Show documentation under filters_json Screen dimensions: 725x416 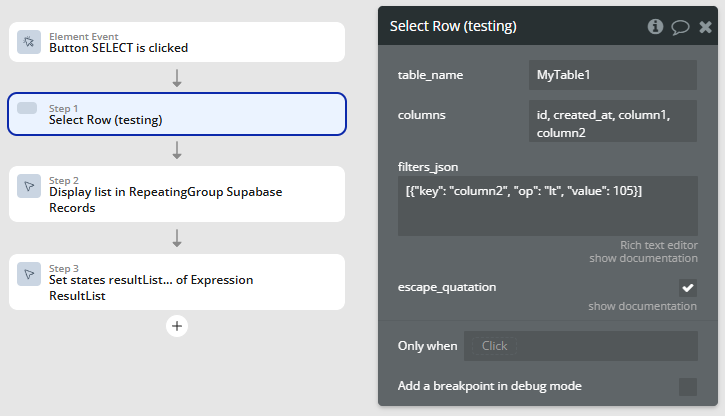(643, 258)
